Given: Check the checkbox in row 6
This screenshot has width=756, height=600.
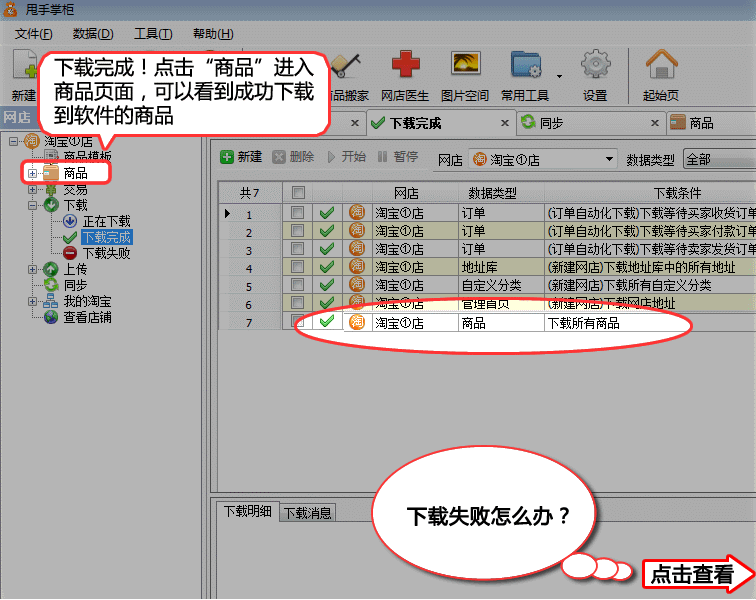Looking at the screenshot, I should pyautogui.click(x=297, y=303).
